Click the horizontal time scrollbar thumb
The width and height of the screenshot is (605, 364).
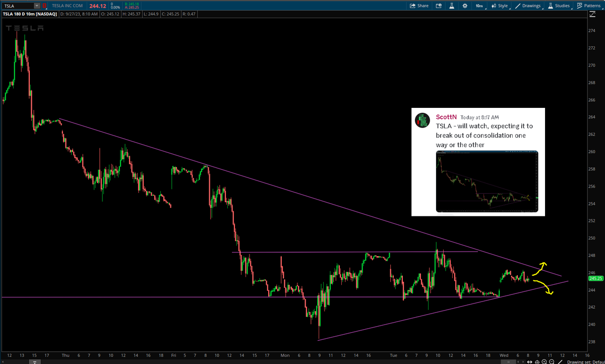coord(509,361)
